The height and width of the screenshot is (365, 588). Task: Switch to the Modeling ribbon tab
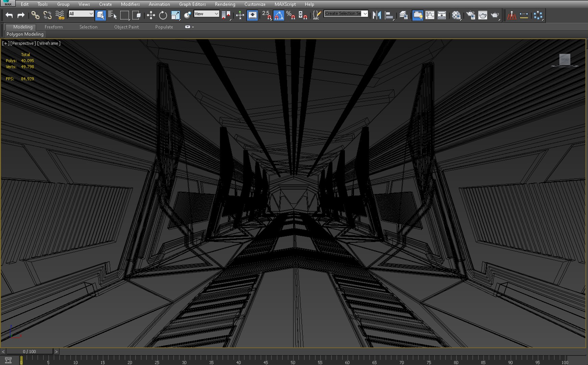coord(23,27)
